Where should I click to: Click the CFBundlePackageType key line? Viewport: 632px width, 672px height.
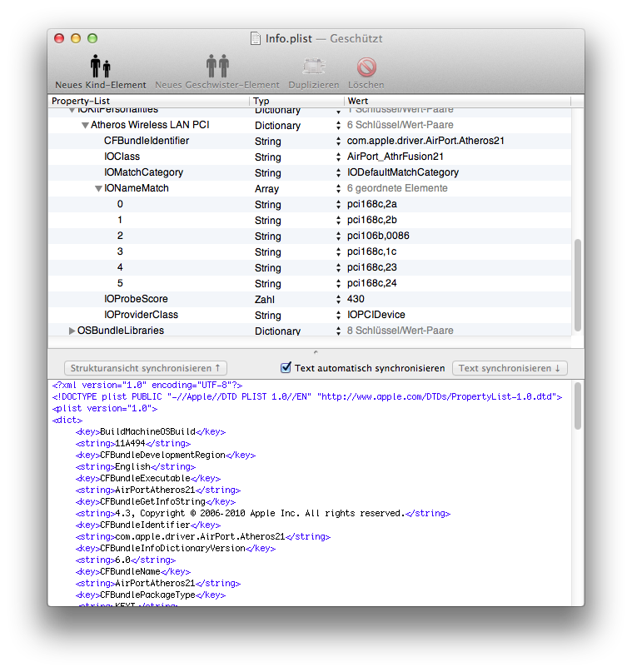pos(151,595)
